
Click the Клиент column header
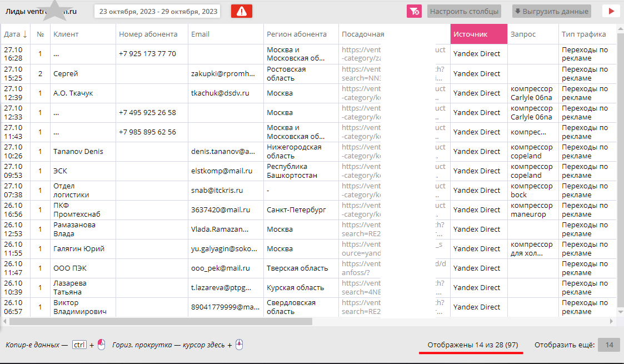[83, 34]
